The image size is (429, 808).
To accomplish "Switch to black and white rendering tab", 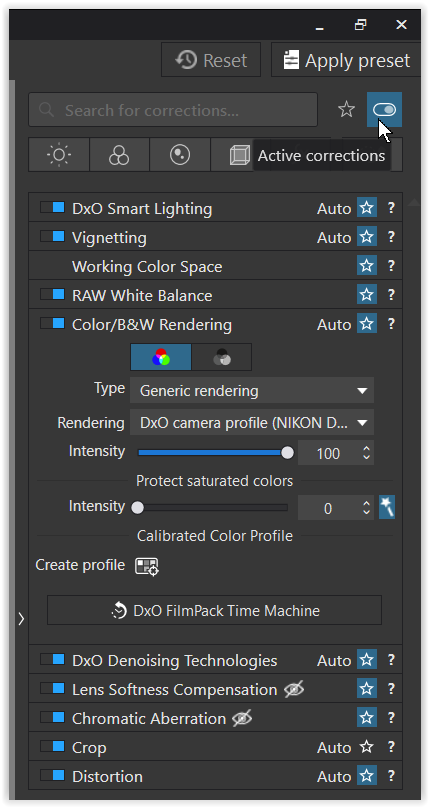I will (x=222, y=357).
